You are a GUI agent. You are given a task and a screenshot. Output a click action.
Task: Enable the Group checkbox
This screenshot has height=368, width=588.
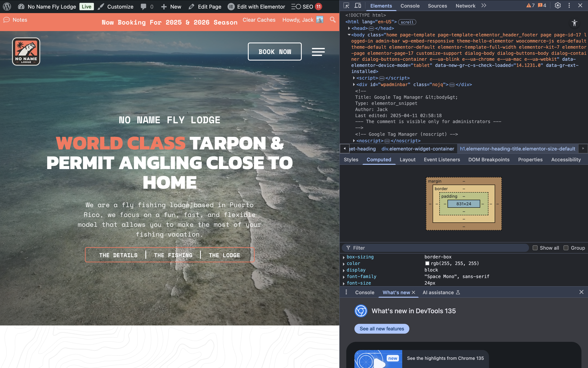[566, 248]
